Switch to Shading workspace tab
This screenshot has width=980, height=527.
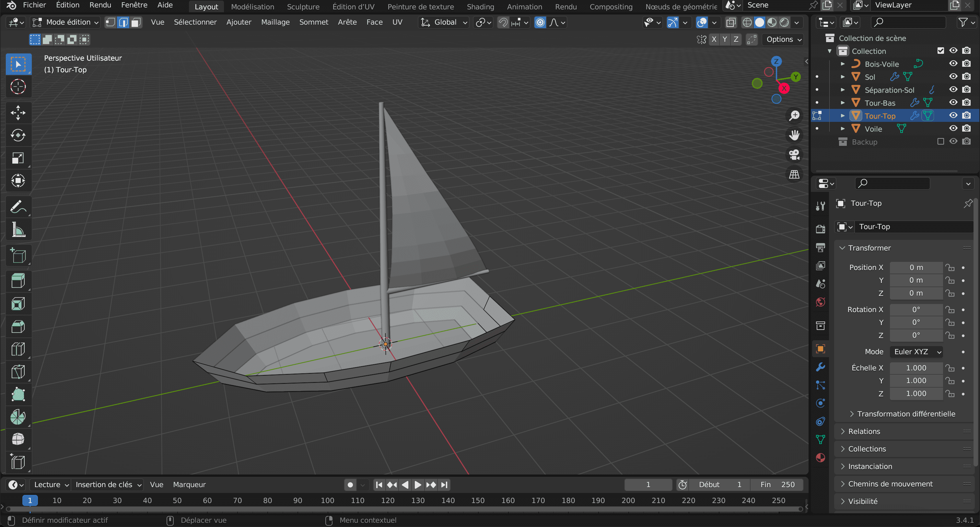pyautogui.click(x=481, y=6)
